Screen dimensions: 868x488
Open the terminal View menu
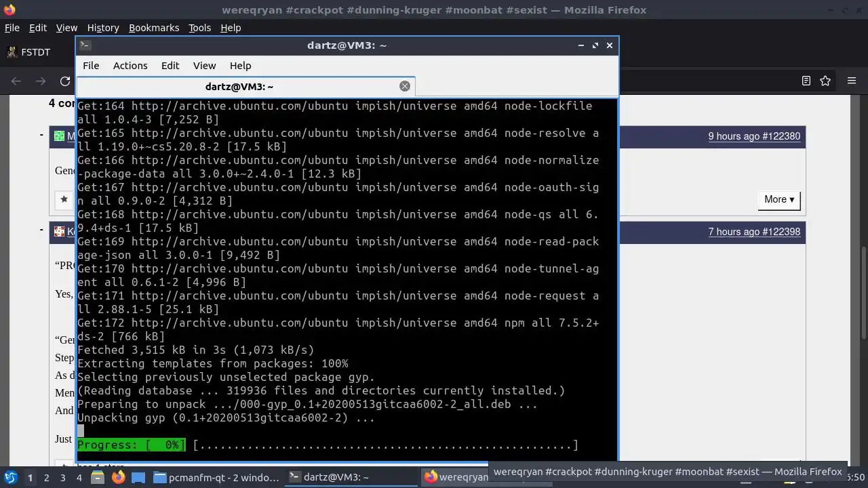click(x=204, y=66)
